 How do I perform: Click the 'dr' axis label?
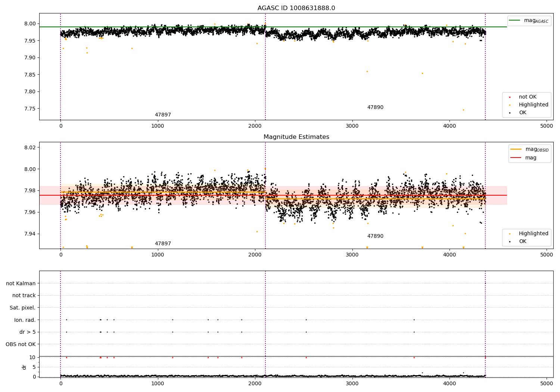tap(24, 367)
